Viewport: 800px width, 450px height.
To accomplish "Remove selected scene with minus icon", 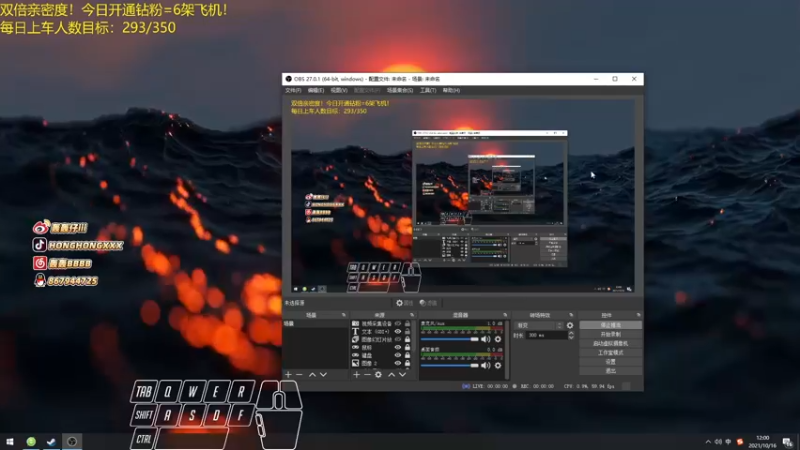I will coord(299,374).
